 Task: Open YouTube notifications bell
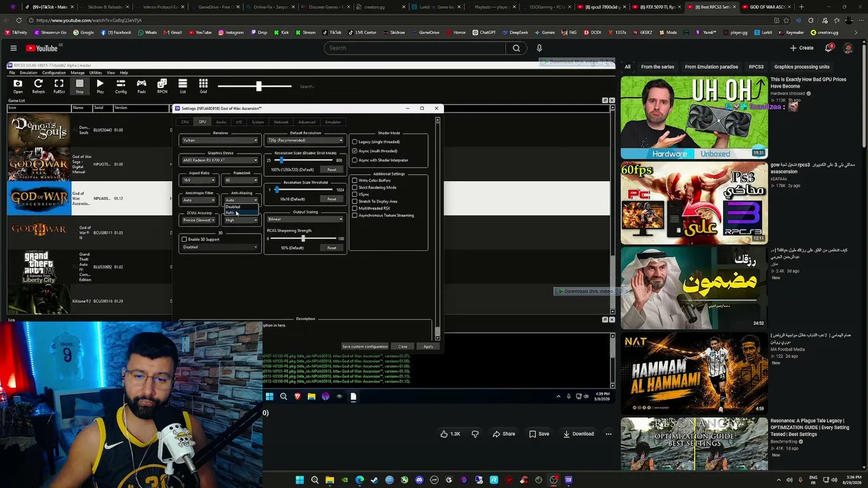click(x=829, y=48)
